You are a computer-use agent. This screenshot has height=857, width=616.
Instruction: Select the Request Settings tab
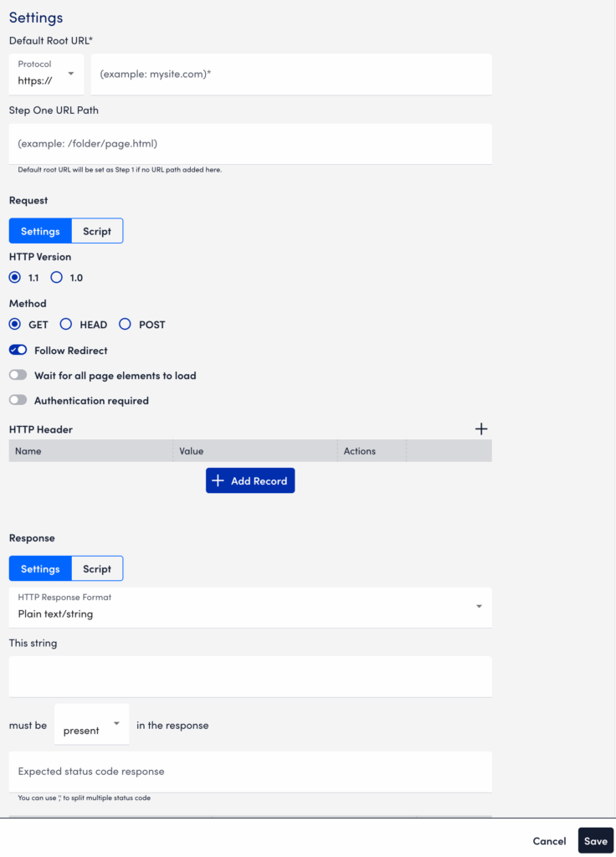tap(40, 231)
